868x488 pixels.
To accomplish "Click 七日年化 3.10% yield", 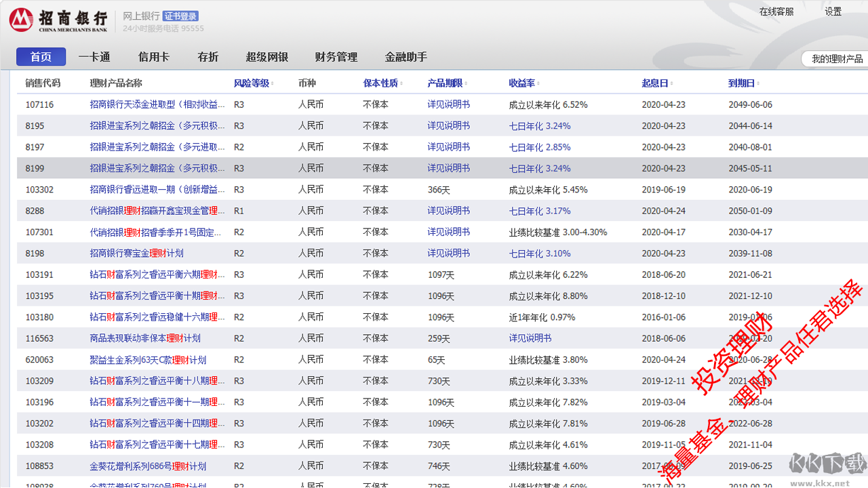I will point(540,253).
